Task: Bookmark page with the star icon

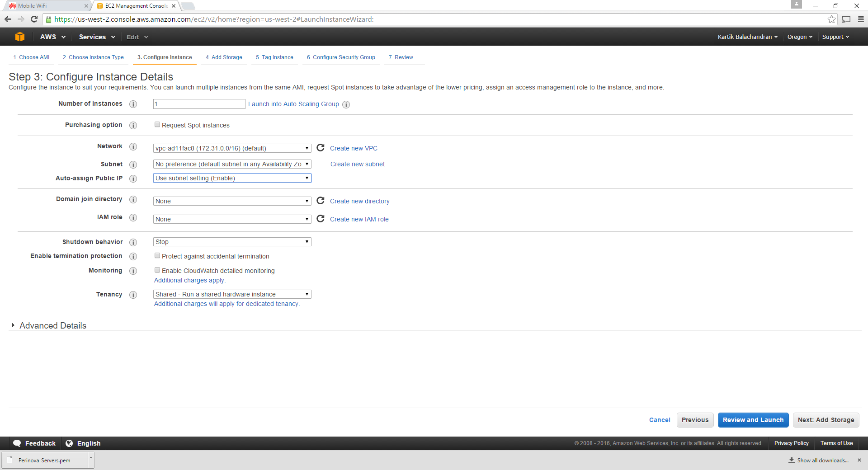Action: click(831, 19)
